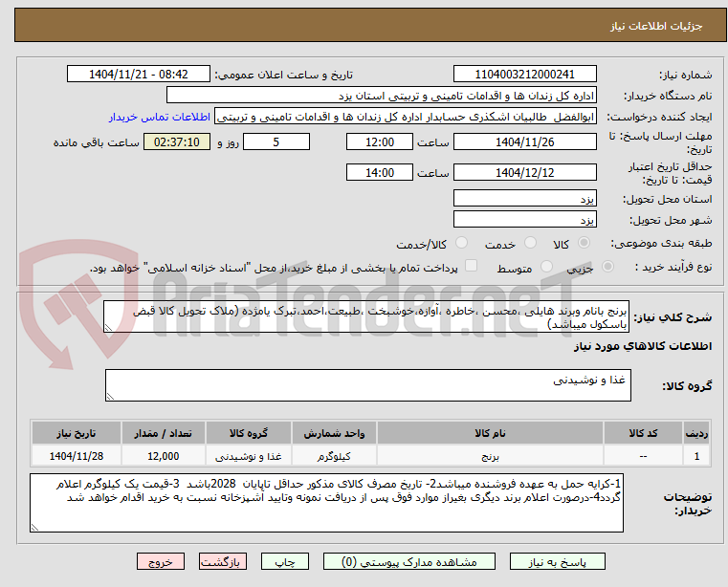Click the response deadline date 1404/11/26 field
Screen dimensions: 728x587
coord(524,142)
